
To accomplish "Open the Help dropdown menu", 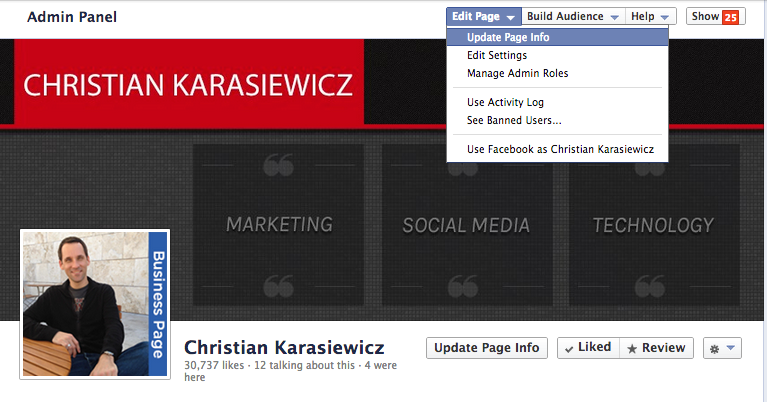I will pyautogui.click(x=651, y=16).
